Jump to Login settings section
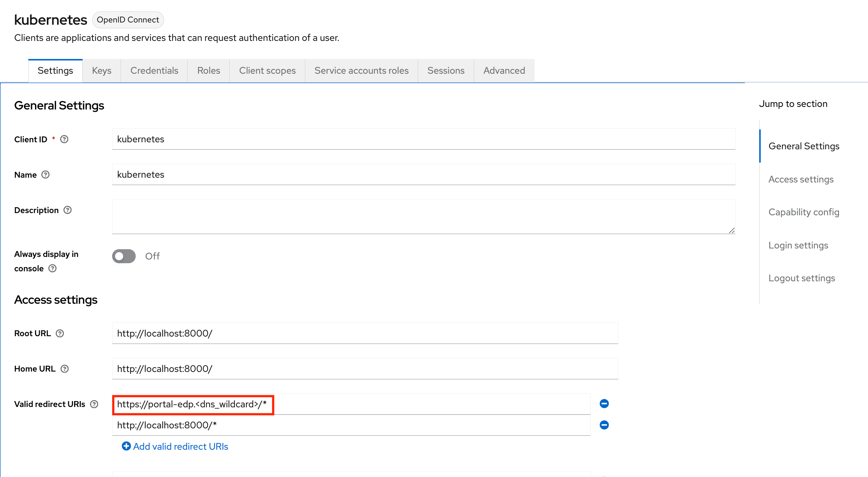Viewport: 868px width, 477px height. tap(798, 245)
